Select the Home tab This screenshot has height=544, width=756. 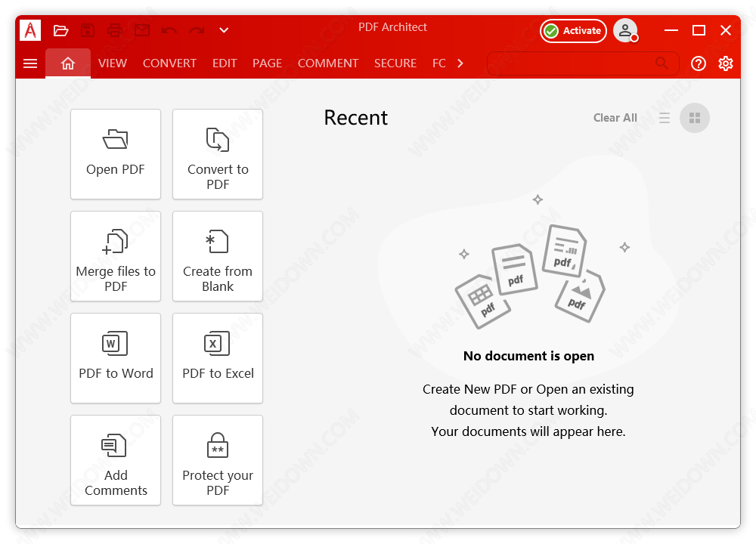click(68, 63)
